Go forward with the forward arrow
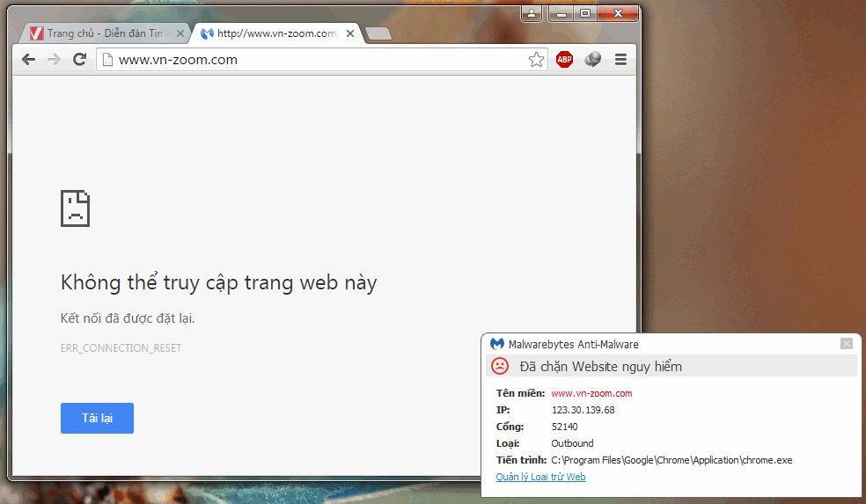This screenshot has width=866, height=504. pyautogui.click(x=55, y=60)
